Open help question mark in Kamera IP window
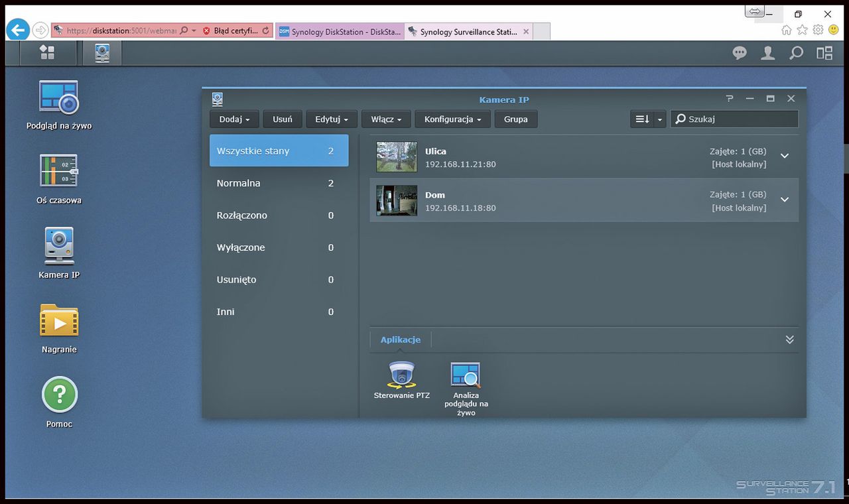849x504 pixels. (x=730, y=98)
